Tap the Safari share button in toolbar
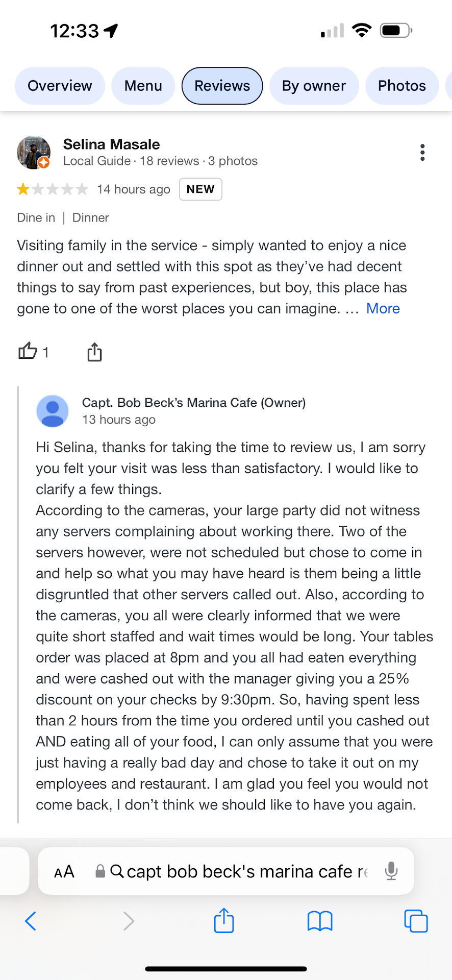Screen dimensions: 452x980 [224, 921]
